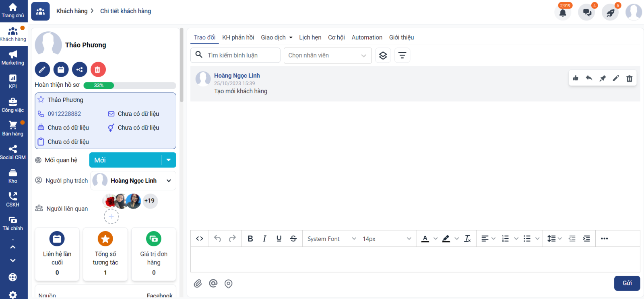Click the red delete customer icon

[98, 70]
